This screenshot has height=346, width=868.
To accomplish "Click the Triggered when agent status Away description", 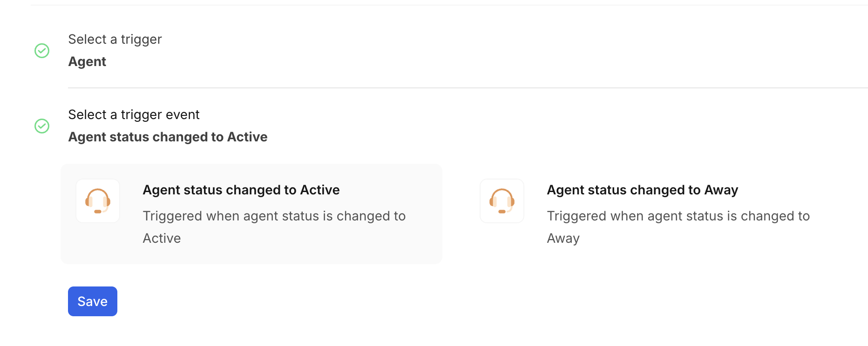I will (x=678, y=216).
